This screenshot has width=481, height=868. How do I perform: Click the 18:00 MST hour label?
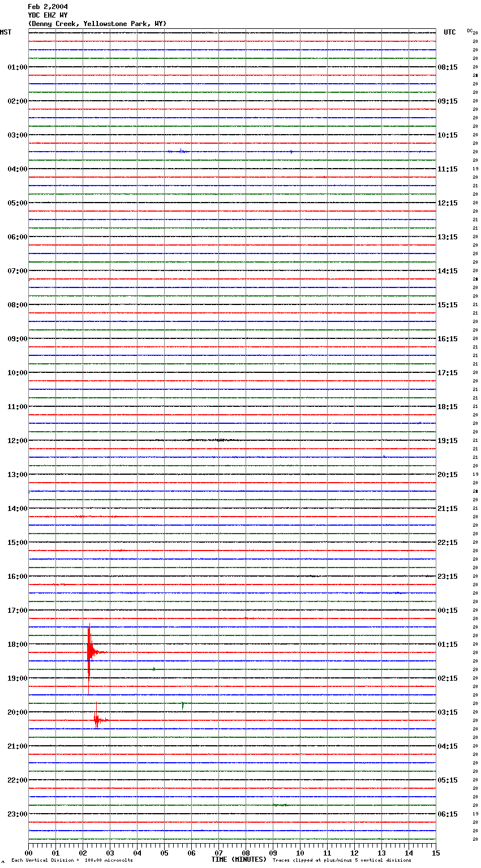click(17, 644)
